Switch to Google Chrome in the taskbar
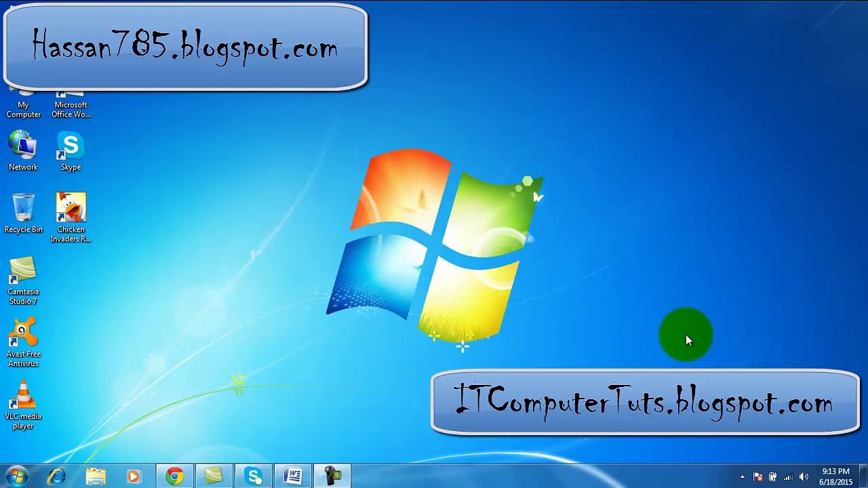 click(174, 476)
